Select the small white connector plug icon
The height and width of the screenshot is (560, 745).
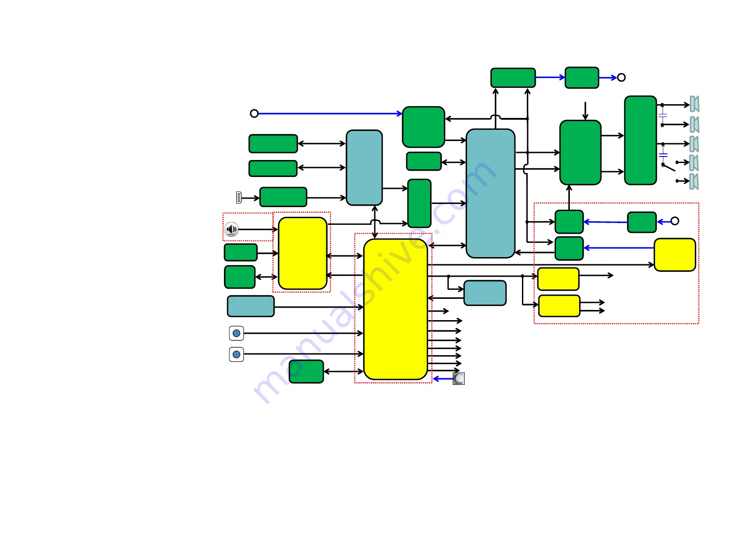[x=239, y=197]
